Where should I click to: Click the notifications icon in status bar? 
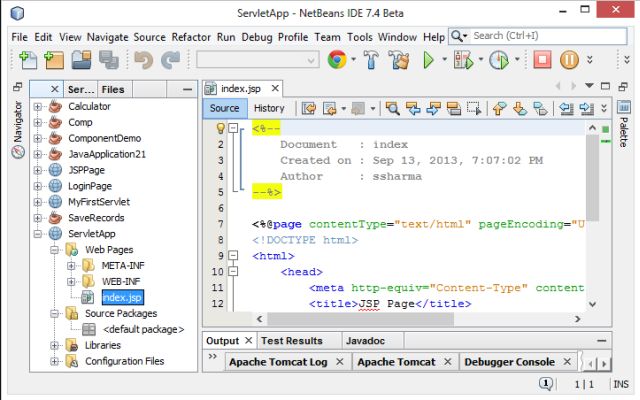tap(546, 384)
